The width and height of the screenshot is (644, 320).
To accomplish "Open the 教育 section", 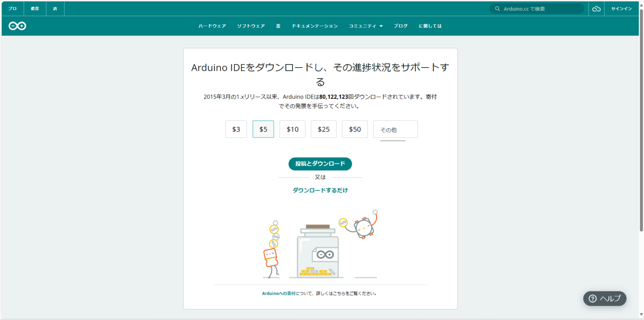I will tap(34, 8).
